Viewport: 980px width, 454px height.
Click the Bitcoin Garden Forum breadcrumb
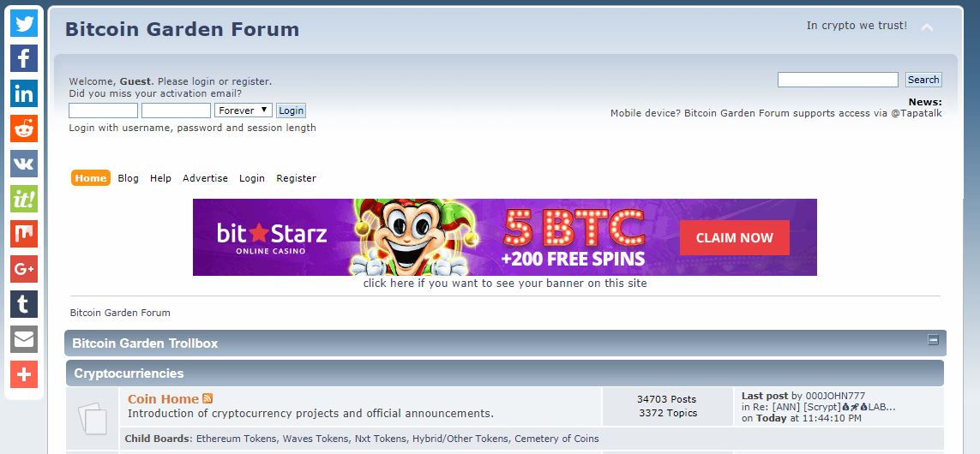pos(120,313)
